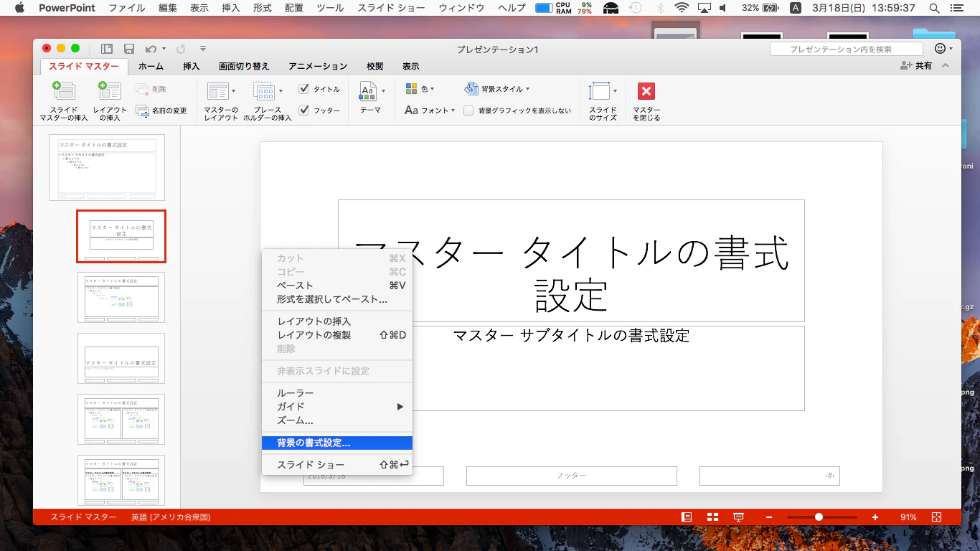
Task: Click the 名前の変更 rename icon
Action: 142,110
